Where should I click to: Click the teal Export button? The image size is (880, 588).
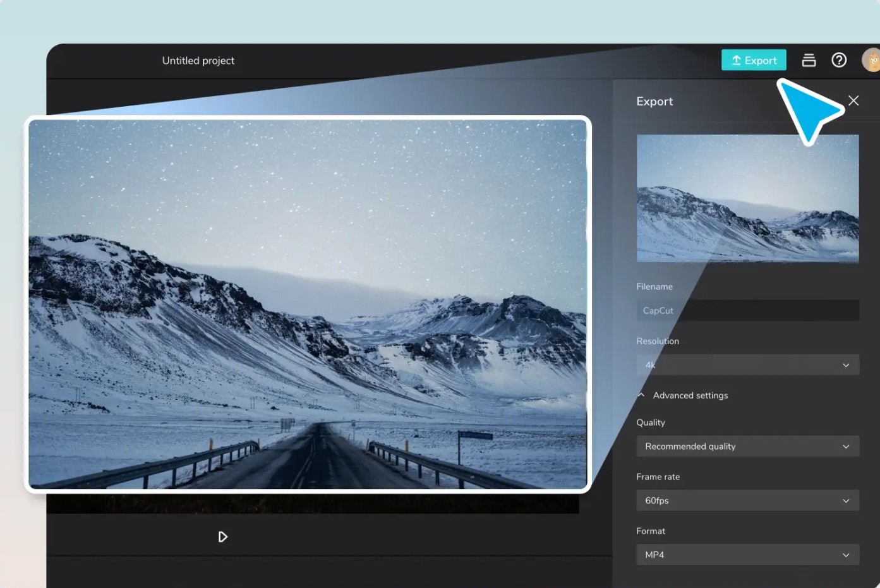point(754,60)
